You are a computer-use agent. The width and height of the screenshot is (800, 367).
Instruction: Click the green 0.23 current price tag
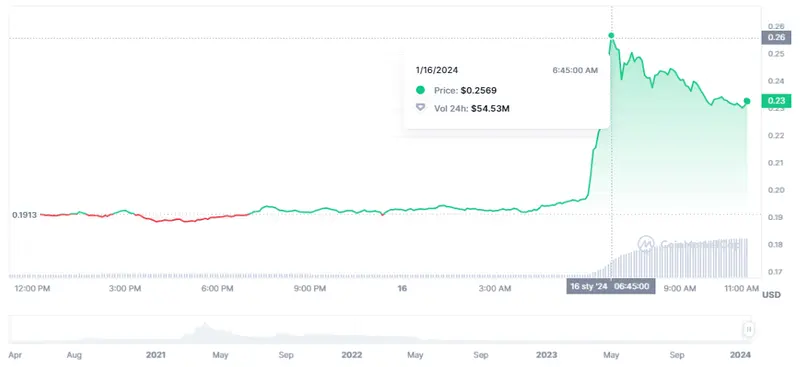coord(773,101)
